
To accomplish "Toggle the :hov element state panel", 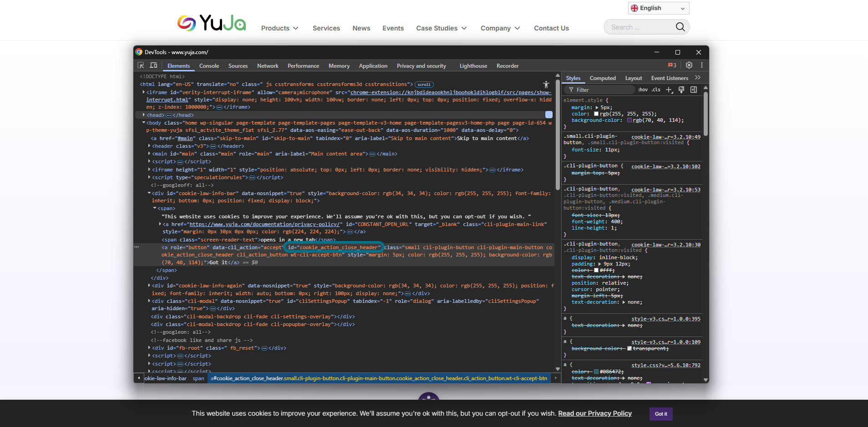I will click(x=643, y=90).
